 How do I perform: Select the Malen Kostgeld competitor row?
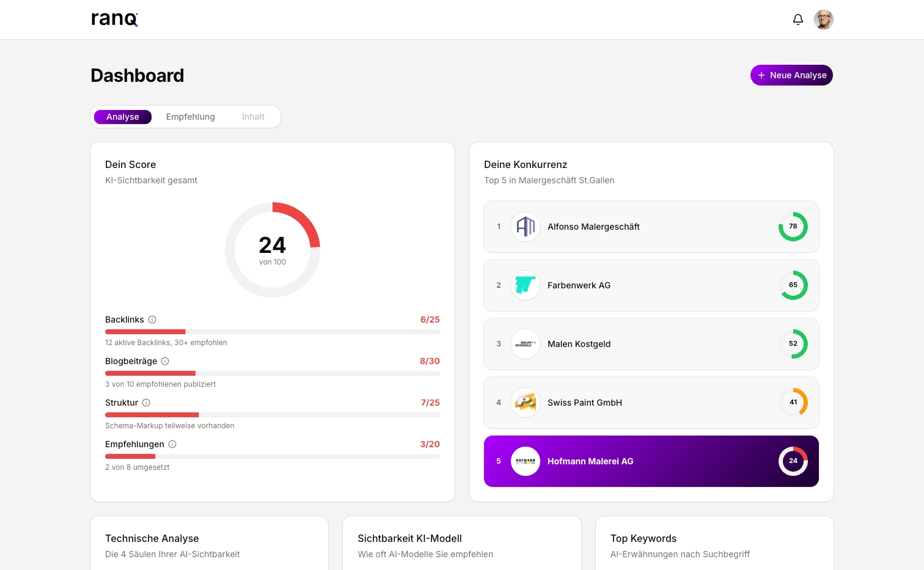(x=651, y=344)
